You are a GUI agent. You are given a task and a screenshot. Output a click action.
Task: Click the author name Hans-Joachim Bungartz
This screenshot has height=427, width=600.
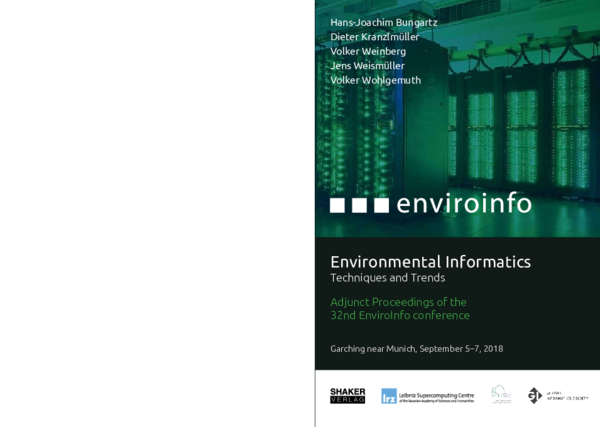[x=384, y=23]
